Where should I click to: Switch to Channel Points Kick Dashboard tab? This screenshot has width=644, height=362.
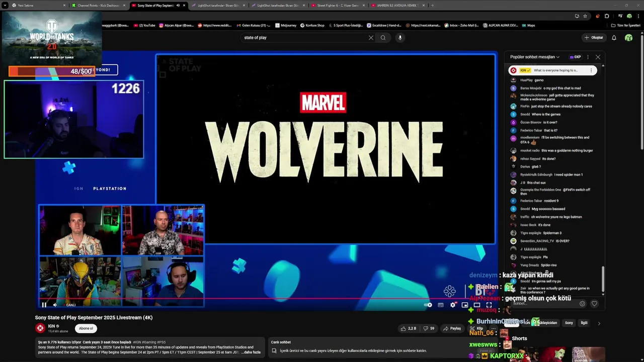coord(98,6)
